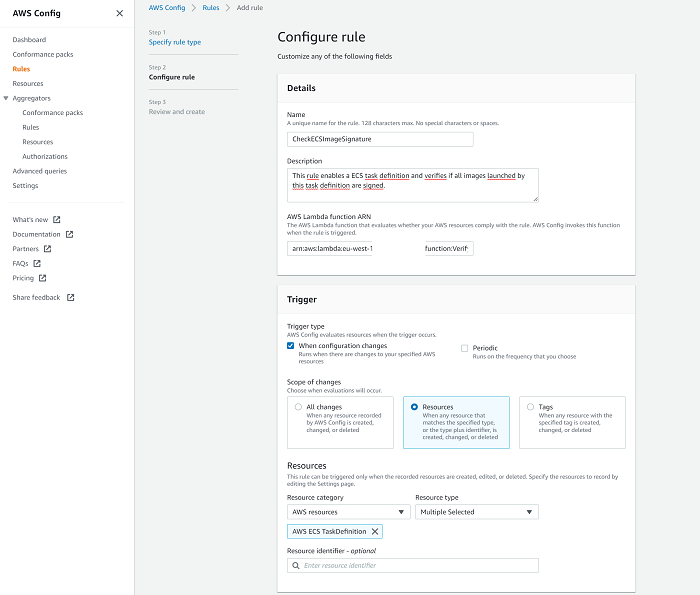Image resolution: width=700 pixels, height=595 pixels.
Task: Select the All changes scope option
Action: [298, 407]
